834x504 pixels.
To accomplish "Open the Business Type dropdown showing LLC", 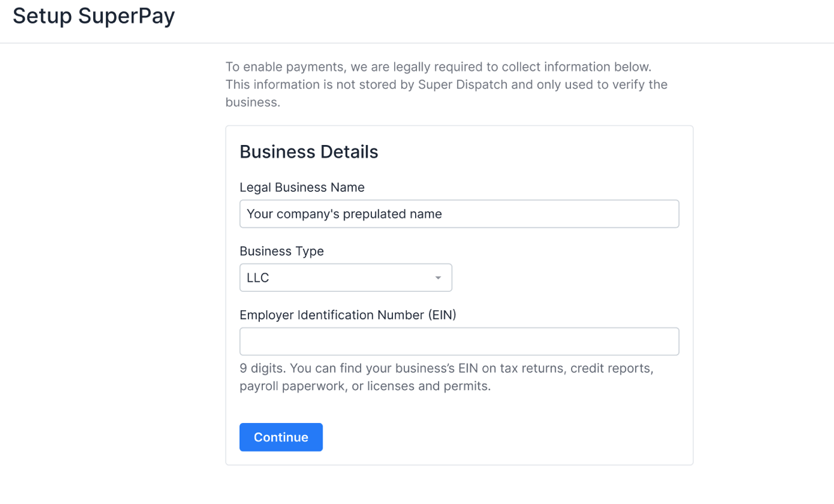I will point(345,278).
